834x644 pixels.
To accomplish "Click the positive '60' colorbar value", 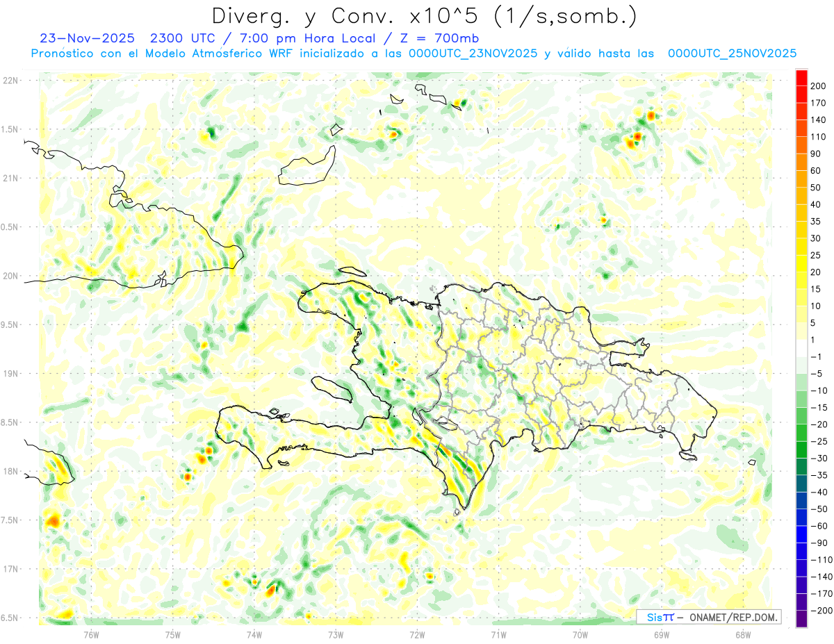I will coord(817,171).
